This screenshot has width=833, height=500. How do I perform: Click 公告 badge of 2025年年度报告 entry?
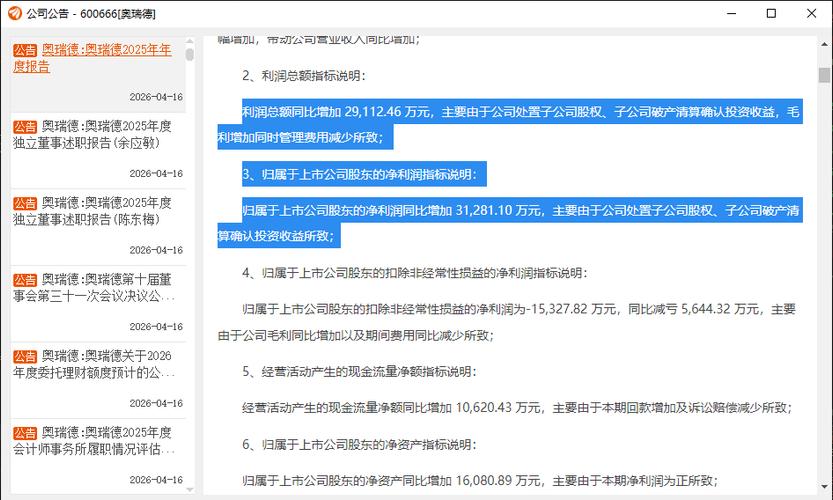coord(25,50)
